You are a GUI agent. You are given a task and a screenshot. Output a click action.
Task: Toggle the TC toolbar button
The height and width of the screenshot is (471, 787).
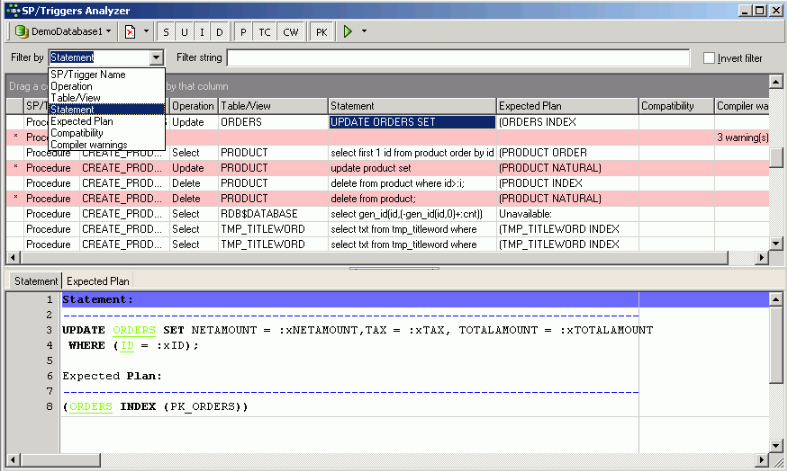point(265,32)
